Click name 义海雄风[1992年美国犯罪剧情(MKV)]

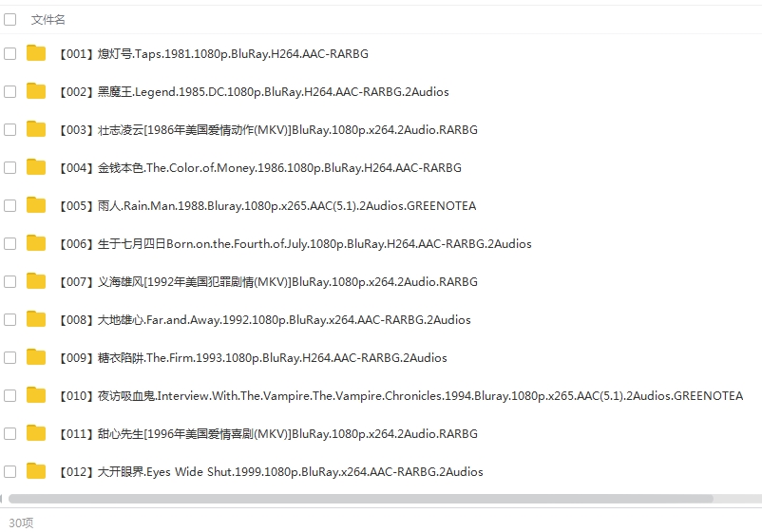[269, 281]
